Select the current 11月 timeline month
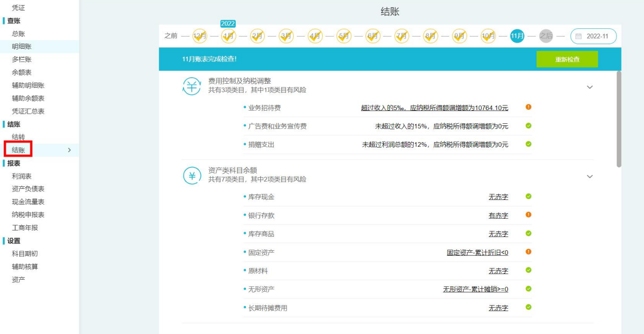This screenshot has height=334, width=644. (x=517, y=36)
